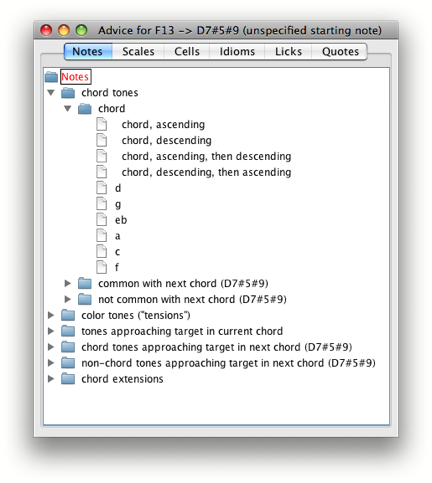Click the folder icon beside 'color tones'
Viewport: 432px width, 483px height.
coord(68,315)
